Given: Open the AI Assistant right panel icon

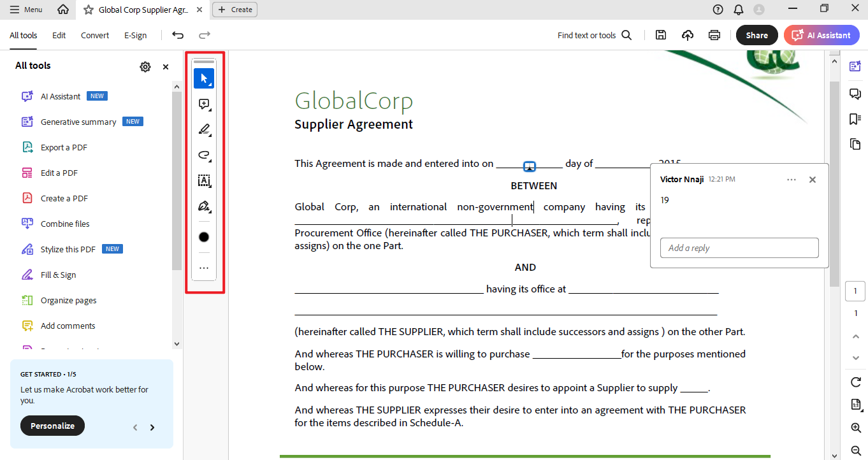Looking at the screenshot, I should point(855,66).
